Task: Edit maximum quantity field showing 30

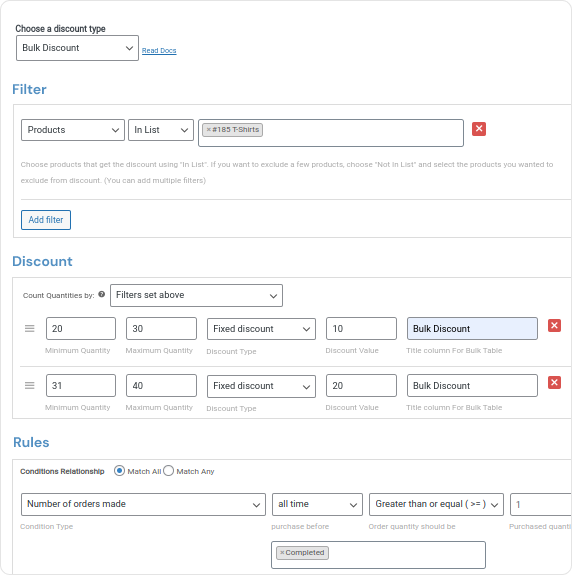Action: point(161,329)
